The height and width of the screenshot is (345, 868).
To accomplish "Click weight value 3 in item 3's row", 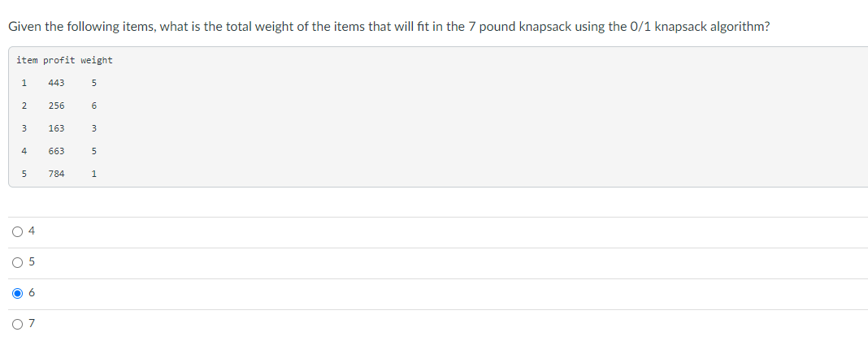I will pyautogui.click(x=94, y=128).
